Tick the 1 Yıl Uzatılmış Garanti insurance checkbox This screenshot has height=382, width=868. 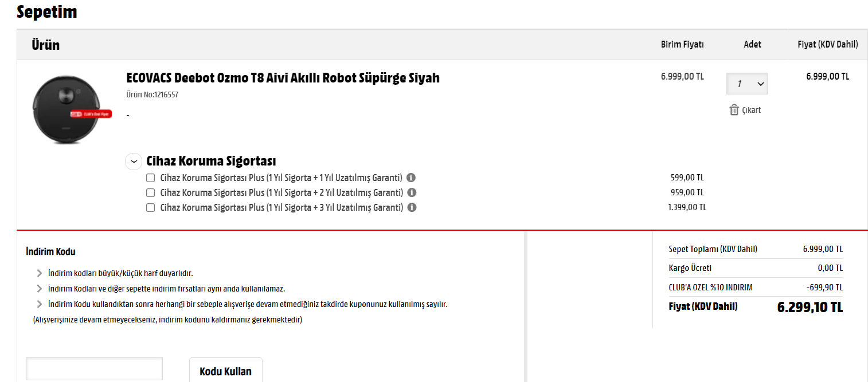tap(151, 178)
